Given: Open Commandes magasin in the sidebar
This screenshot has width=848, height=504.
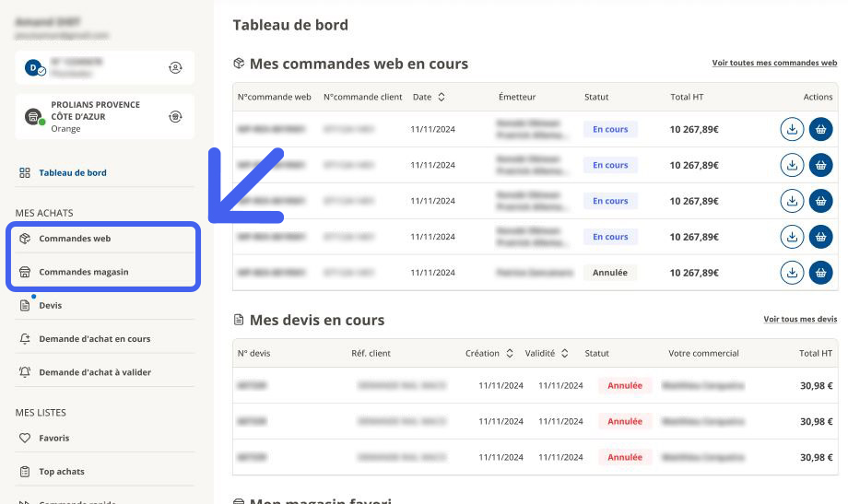Looking at the screenshot, I should coord(83,272).
